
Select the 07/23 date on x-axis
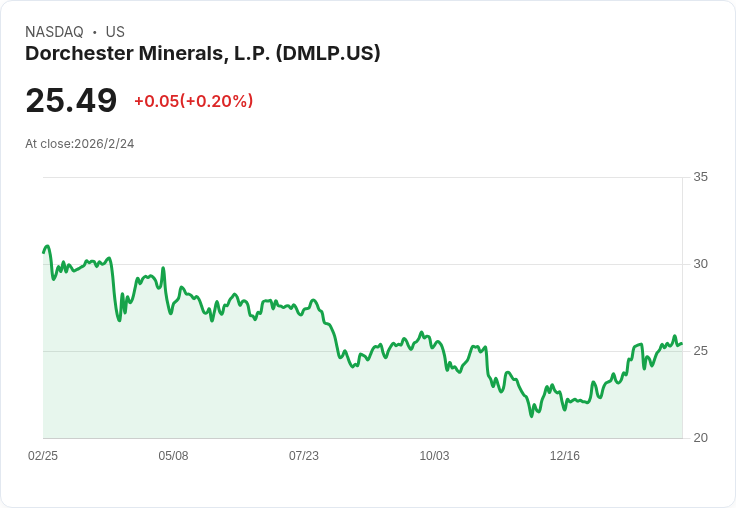304,455
